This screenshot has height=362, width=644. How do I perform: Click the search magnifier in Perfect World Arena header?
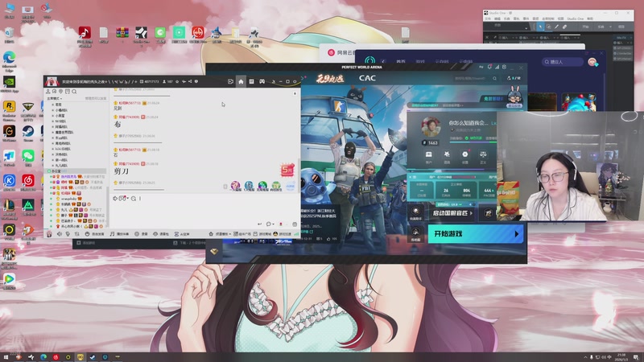(495, 78)
